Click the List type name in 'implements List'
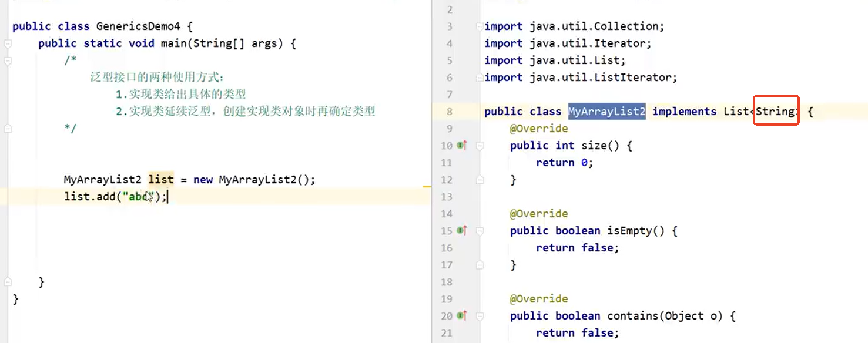 [736, 112]
